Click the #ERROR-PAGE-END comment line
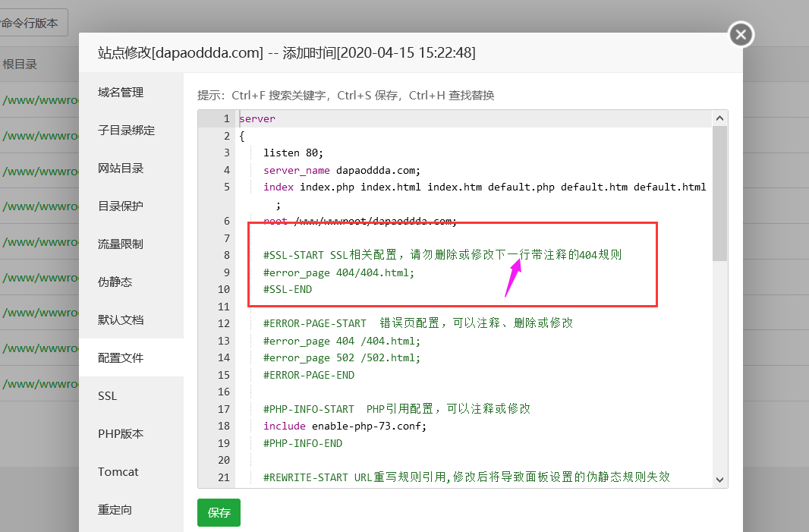 (x=309, y=375)
